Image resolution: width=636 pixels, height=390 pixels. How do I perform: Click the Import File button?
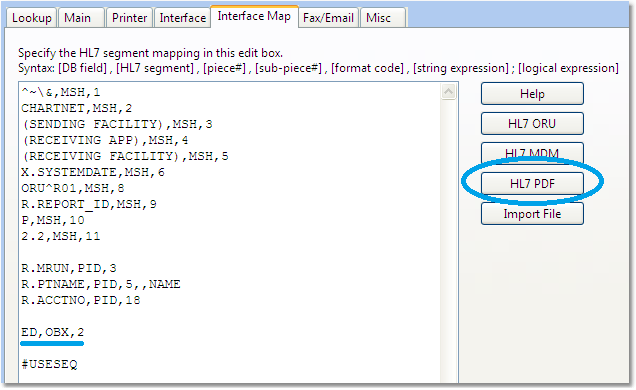point(532,214)
